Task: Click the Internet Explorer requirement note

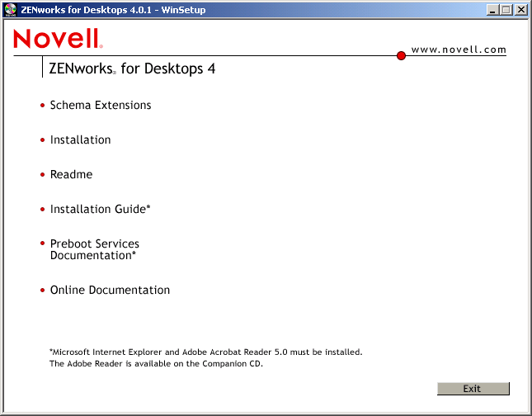Action: (206, 352)
